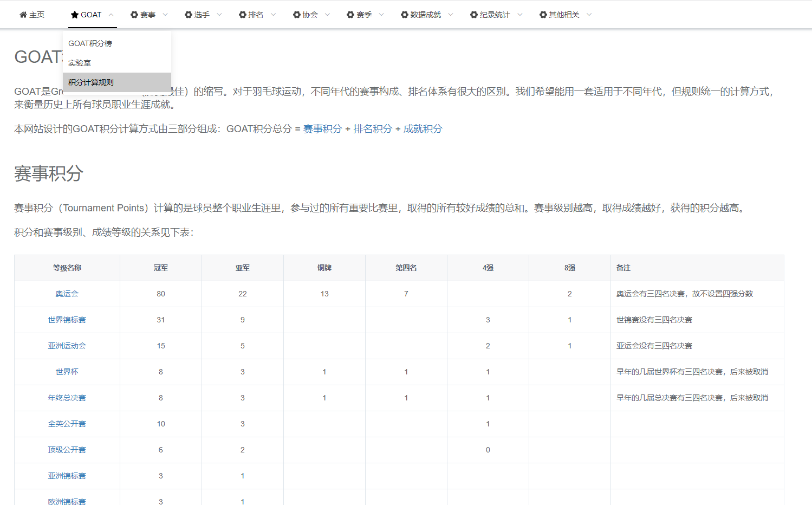Viewport: 812px width, 505px height.
Task: Open the 数据成就 menu label
Action: click(426, 15)
